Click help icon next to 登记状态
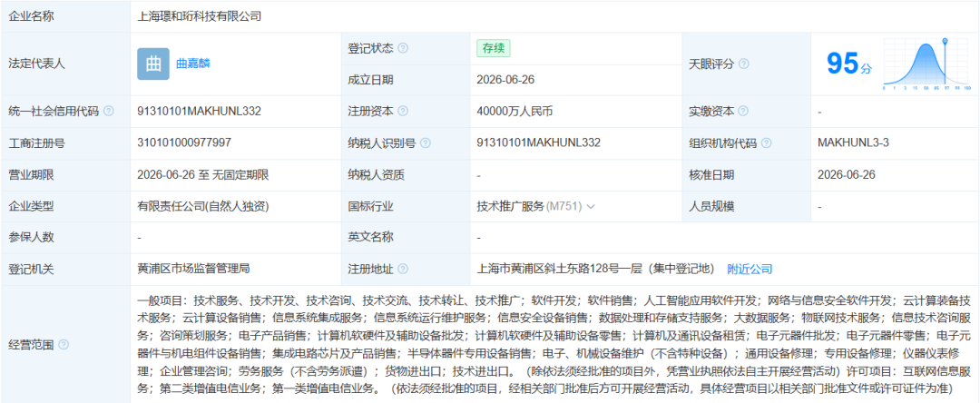980x403 pixels. pyautogui.click(x=403, y=48)
